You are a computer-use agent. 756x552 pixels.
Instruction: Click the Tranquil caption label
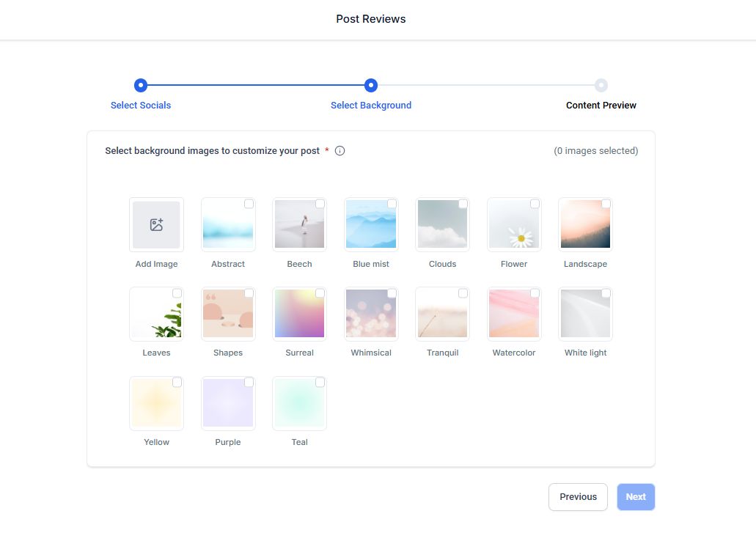pos(443,353)
